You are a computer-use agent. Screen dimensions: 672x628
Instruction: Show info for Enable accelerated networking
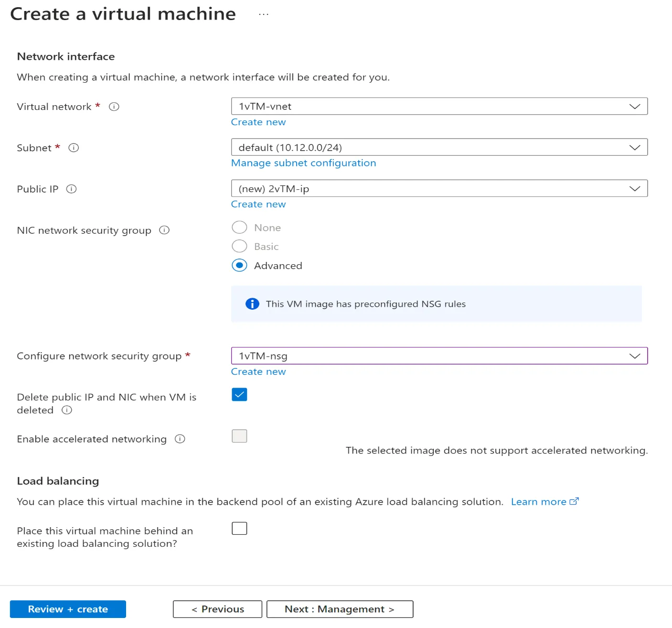pos(180,439)
